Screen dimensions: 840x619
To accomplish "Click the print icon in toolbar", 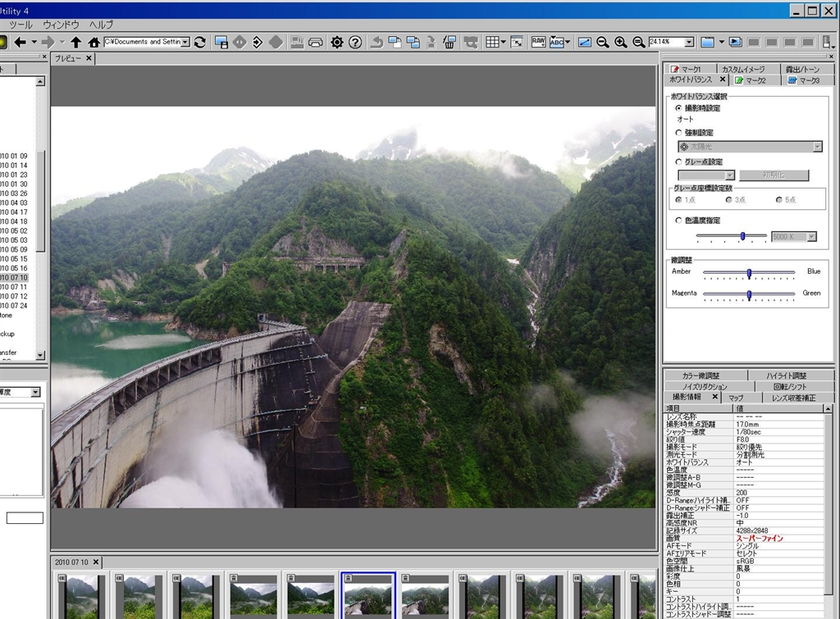I will pos(315,42).
